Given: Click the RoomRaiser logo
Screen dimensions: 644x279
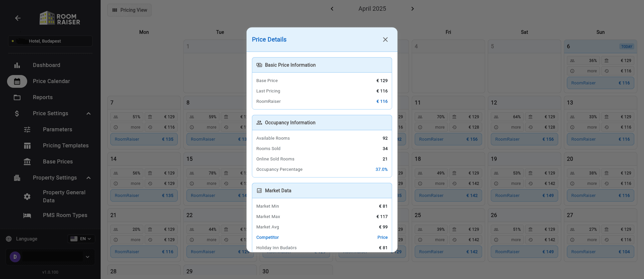Looking at the screenshot, I should pyautogui.click(x=60, y=19).
